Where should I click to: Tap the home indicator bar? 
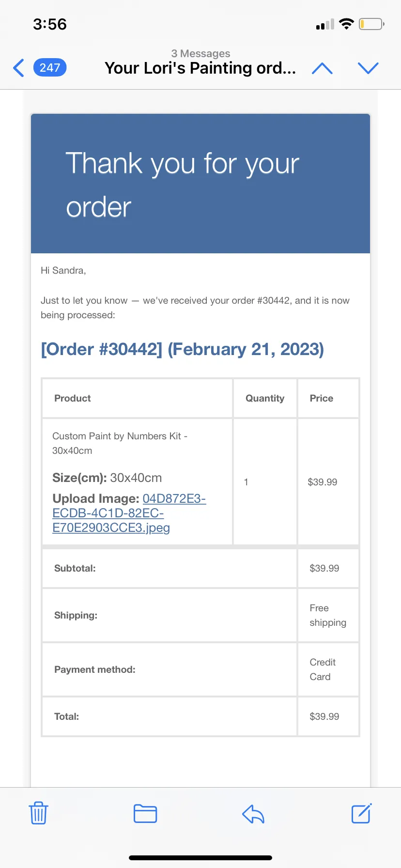pyautogui.click(x=200, y=858)
